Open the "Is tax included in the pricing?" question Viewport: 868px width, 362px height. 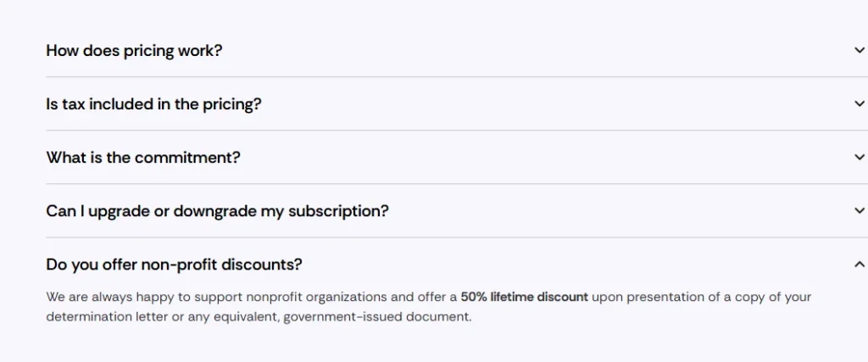153,104
